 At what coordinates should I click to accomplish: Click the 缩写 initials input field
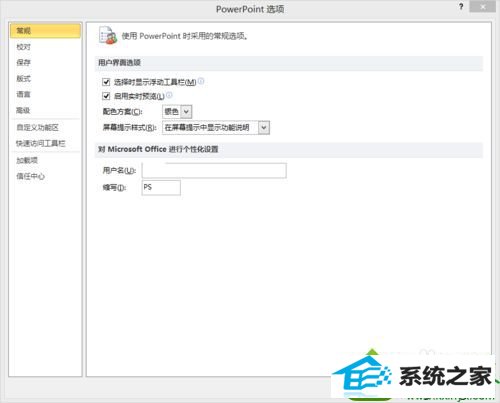(x=161, y=187)
